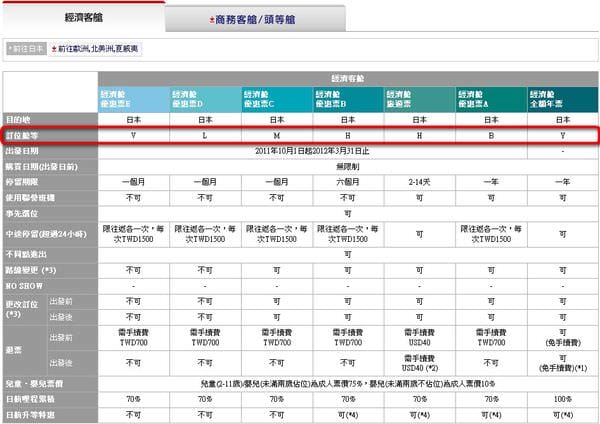
Task: Click the small arrow before 前往日本
Action: tap(11, 47)
